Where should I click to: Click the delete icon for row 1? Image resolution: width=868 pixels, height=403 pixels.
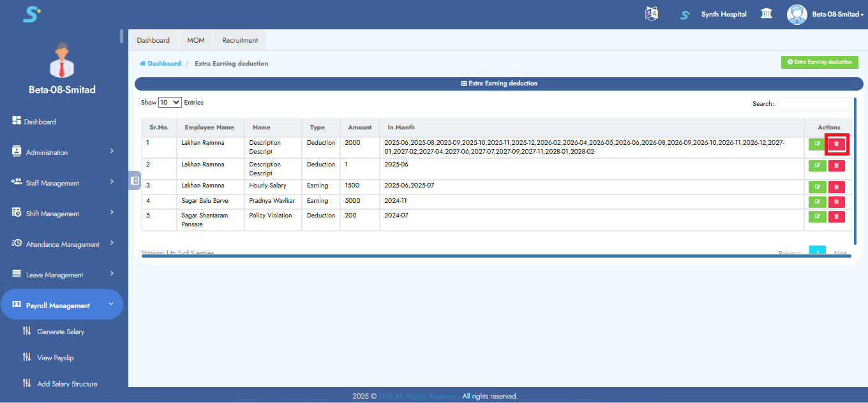[x=836, y=144]
